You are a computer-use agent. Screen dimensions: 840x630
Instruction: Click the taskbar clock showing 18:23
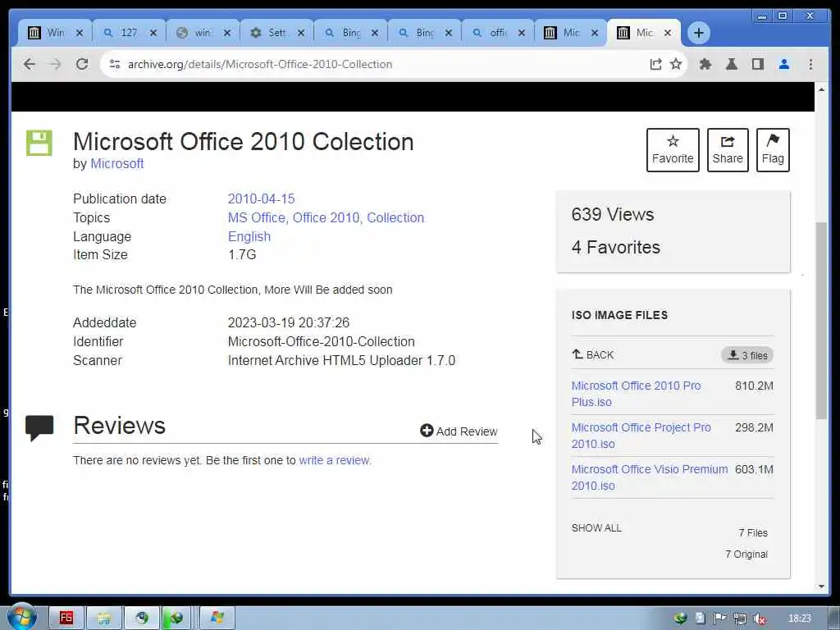click(799, 619)
